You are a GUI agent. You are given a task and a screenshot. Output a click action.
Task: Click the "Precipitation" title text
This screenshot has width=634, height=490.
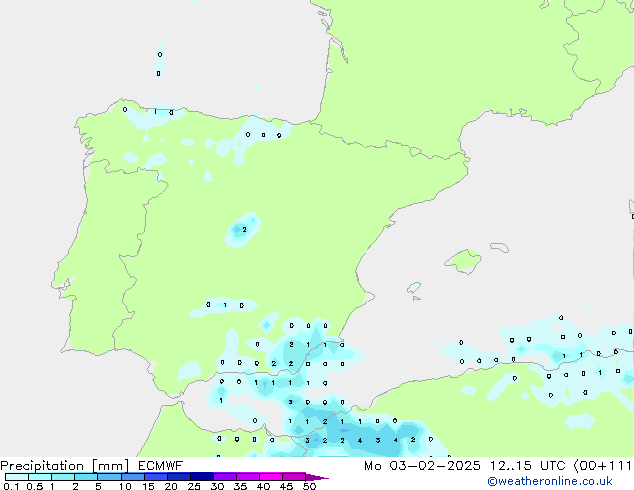tap(42, 466)
